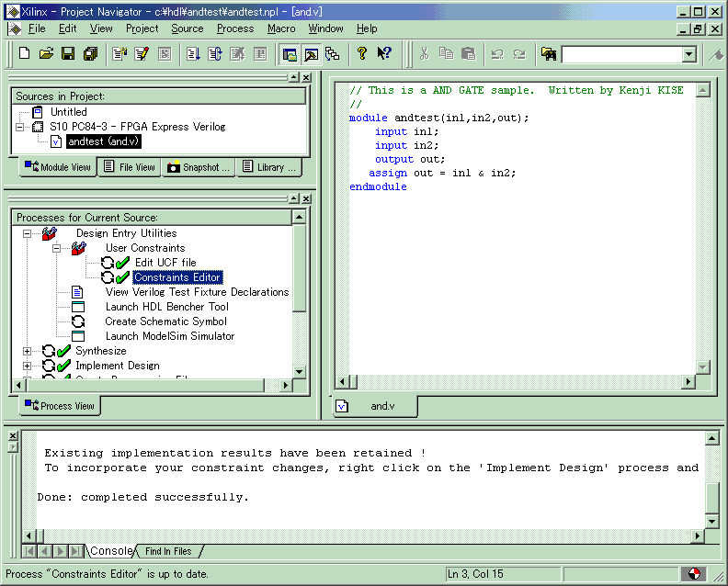Click the console pane scroll up arrow

pyautogui.click(x=712, y=438)
